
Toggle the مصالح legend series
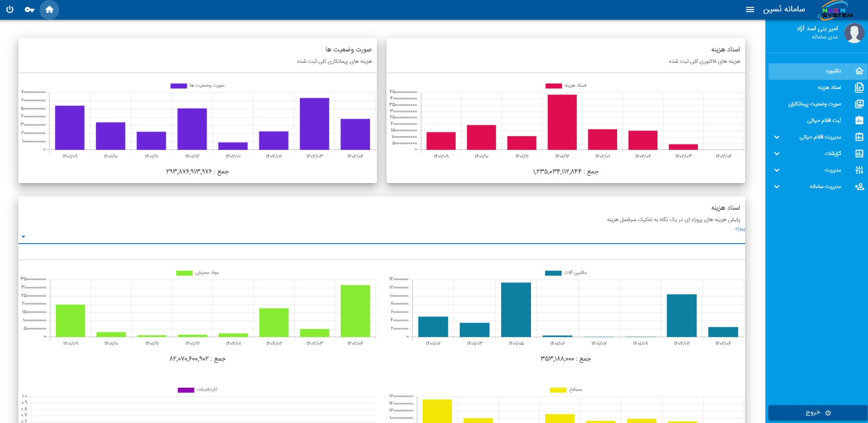(566, 390)
